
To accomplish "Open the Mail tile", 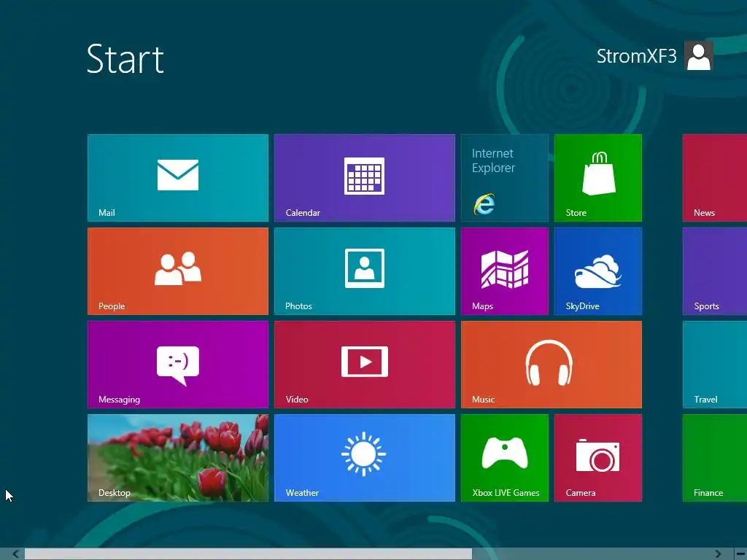I will [178, 178].
